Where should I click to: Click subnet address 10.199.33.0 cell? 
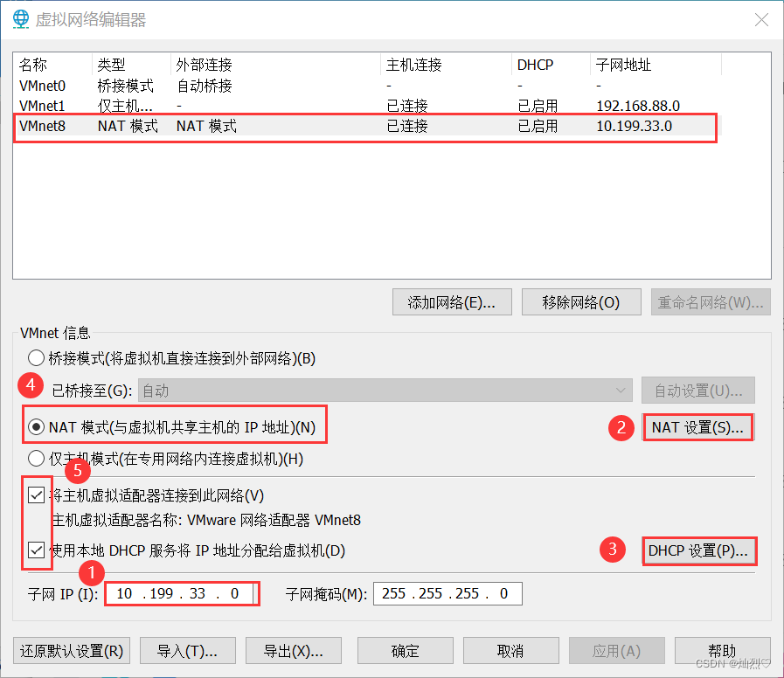click(x=634, y=126)
